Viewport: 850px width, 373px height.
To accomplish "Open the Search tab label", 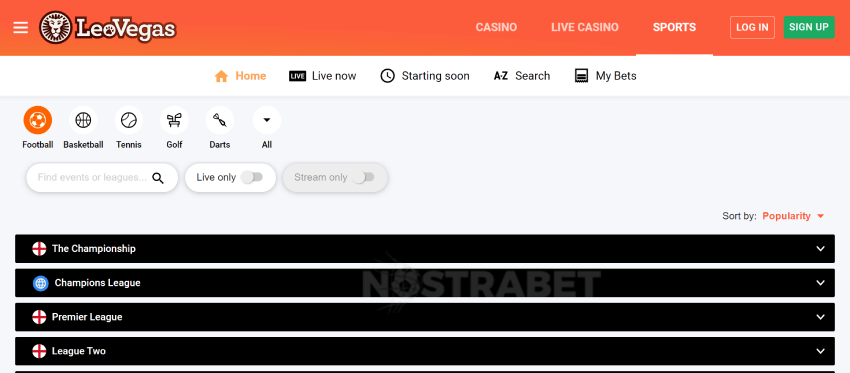I will click(x=532, y=76).
